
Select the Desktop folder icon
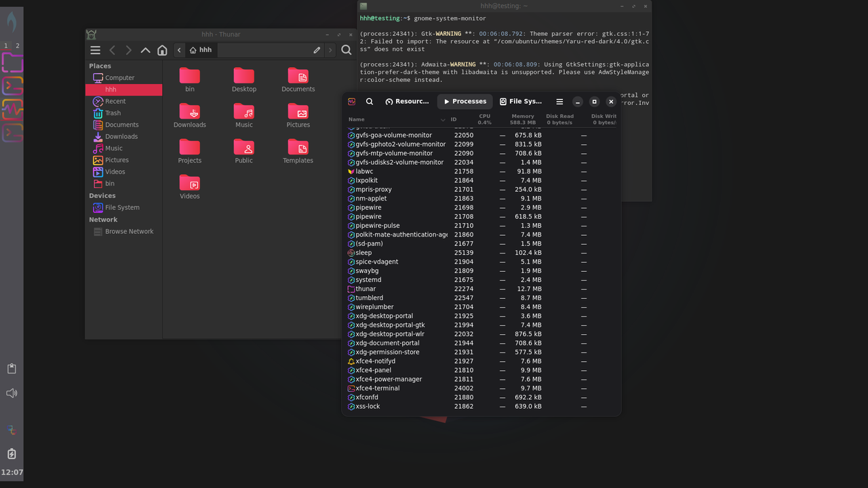(x=244, y=76)
